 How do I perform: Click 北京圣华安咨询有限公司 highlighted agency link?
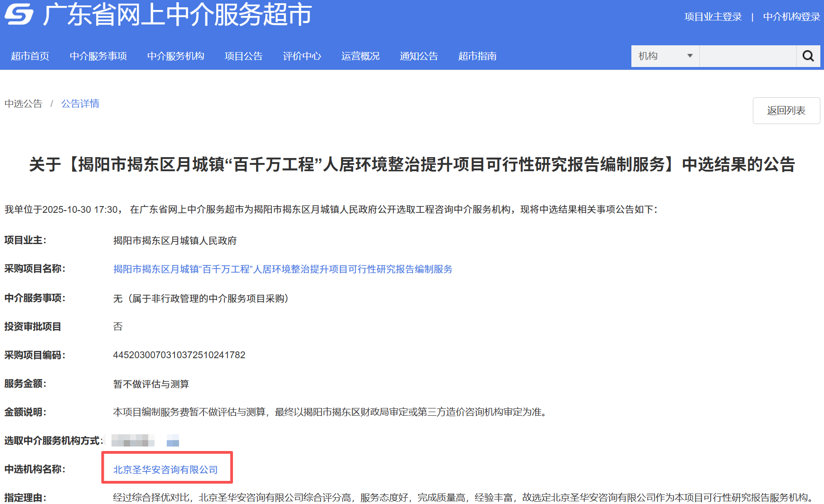click(165, 470)
